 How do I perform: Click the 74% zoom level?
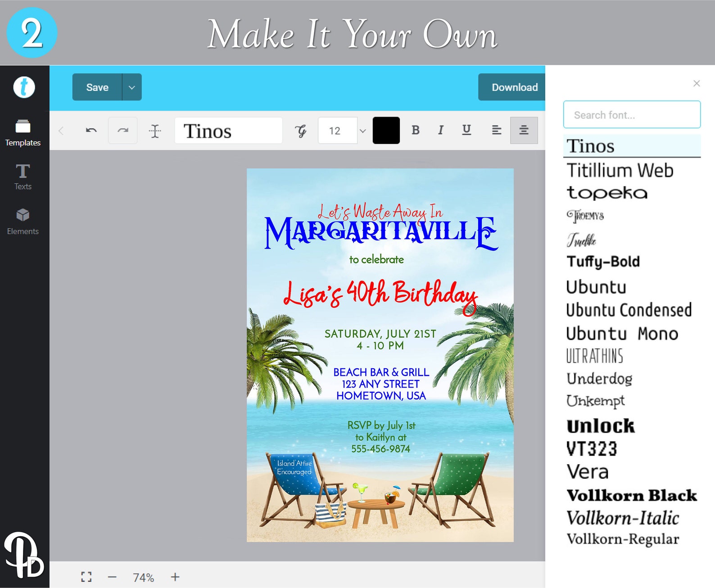click(x=143, y=577)
